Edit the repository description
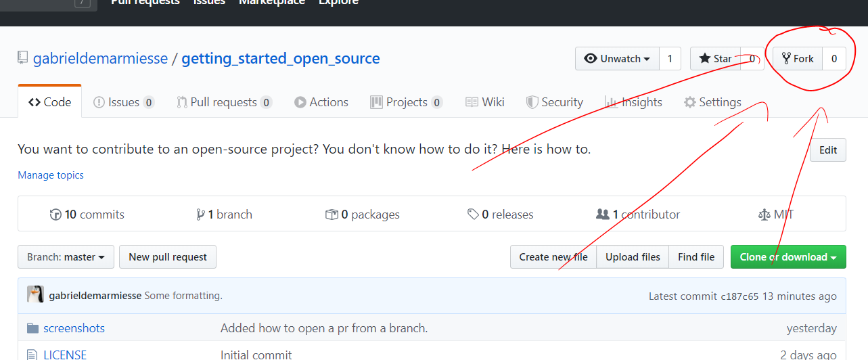This screenshot has height=360, width=868. [x=828, y=150]
